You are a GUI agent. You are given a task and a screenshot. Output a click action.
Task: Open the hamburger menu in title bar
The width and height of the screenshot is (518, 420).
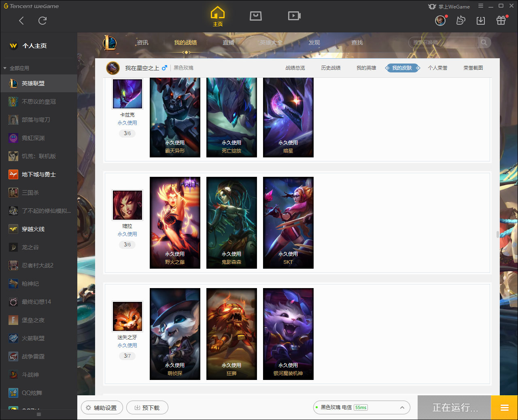[x=481, y=6]
